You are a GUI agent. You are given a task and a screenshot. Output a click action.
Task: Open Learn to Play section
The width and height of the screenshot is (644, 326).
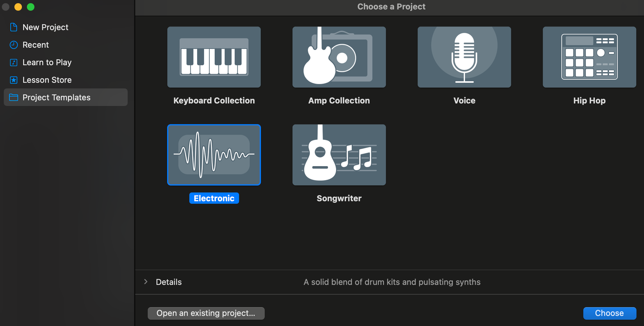click(x=47, y=62)
